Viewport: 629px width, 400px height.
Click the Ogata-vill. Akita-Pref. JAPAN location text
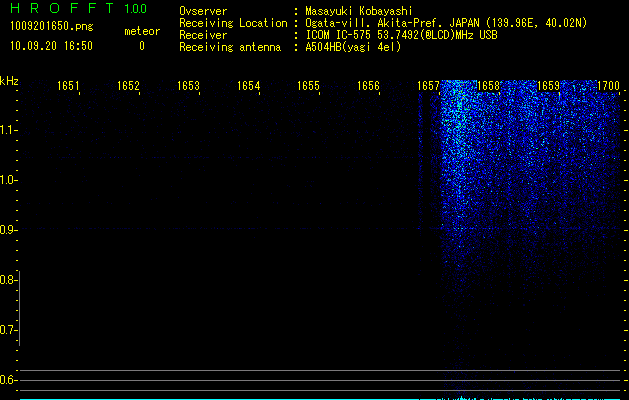446,23
